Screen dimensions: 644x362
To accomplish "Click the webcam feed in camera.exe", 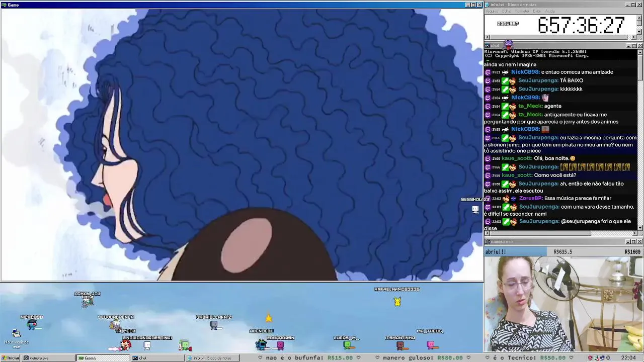I will pos(563,304).
